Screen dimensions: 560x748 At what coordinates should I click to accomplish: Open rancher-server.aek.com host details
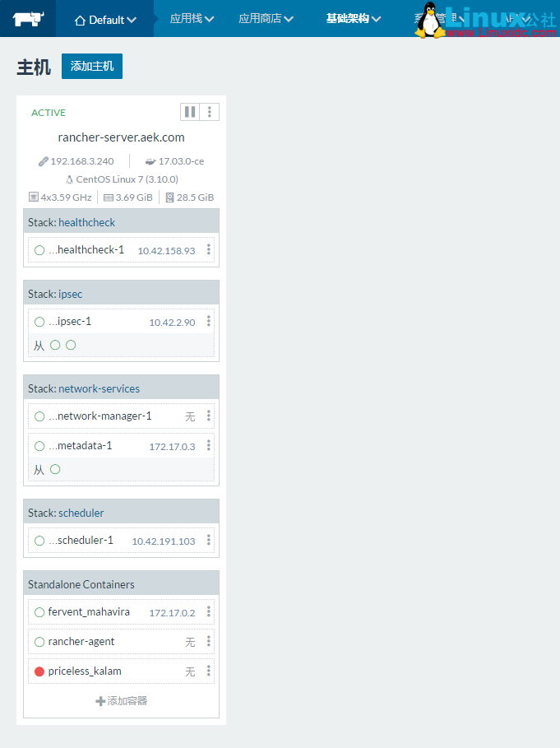click(x=121, y=137)
